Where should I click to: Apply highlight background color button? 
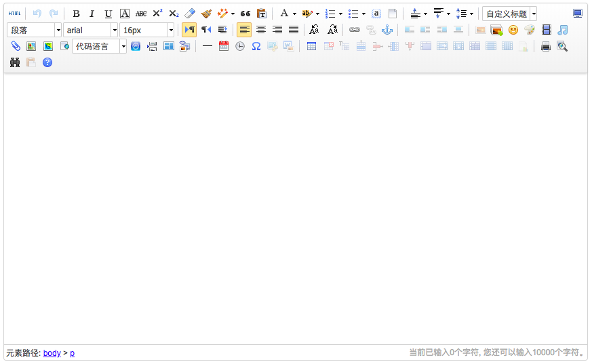(307, 14)
